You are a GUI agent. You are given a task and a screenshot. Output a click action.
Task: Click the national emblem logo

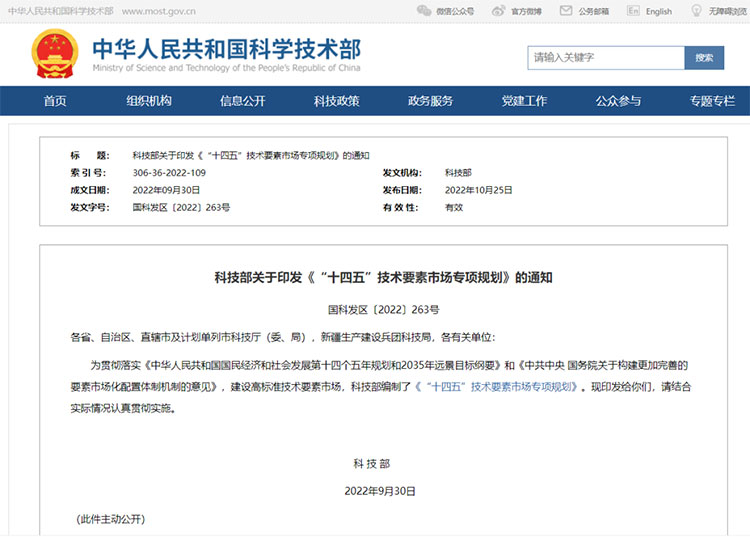pos(55,56)
